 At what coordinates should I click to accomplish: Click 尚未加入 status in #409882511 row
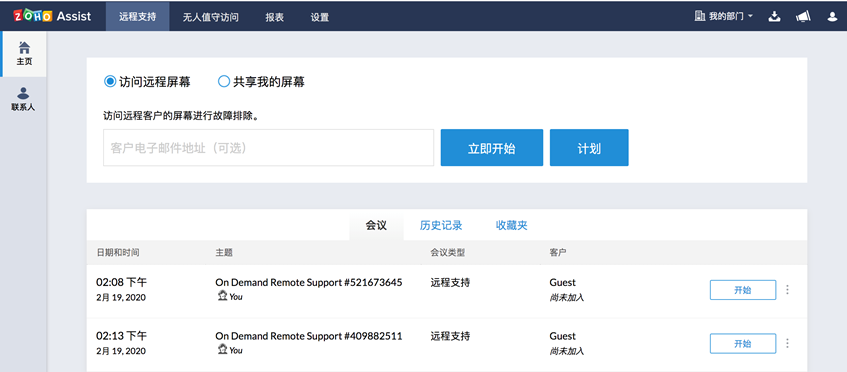click(x=567, y=351)
